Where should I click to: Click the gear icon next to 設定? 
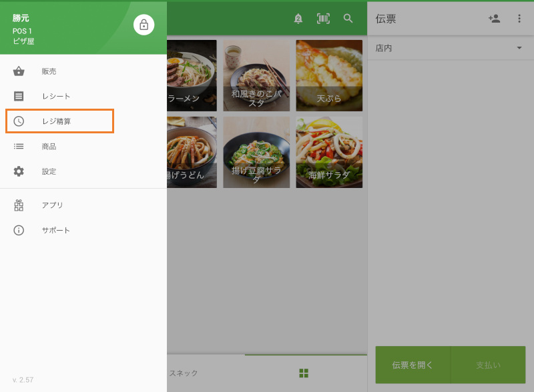click(19, 171)
